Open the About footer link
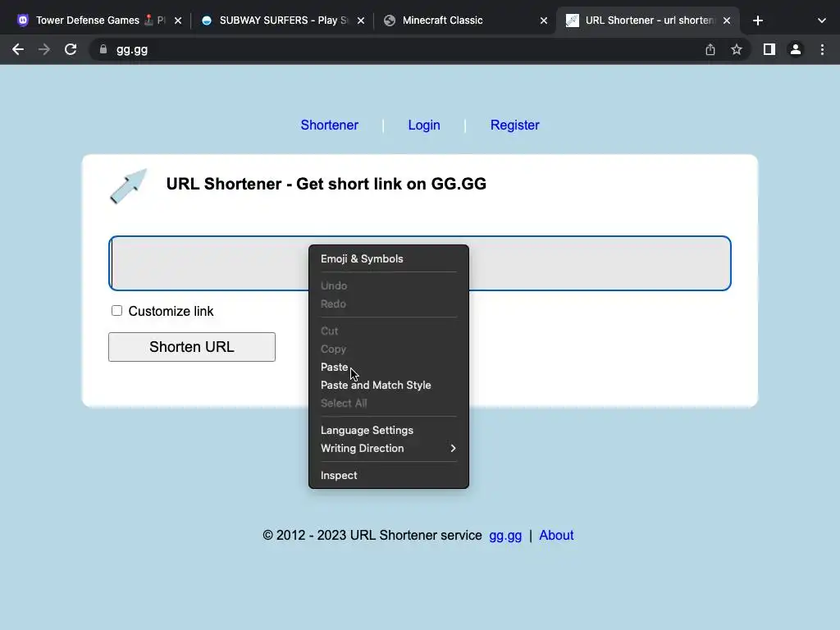Viewport: 840px width, 630px height. pyautogui.click(x=556, y=535)
